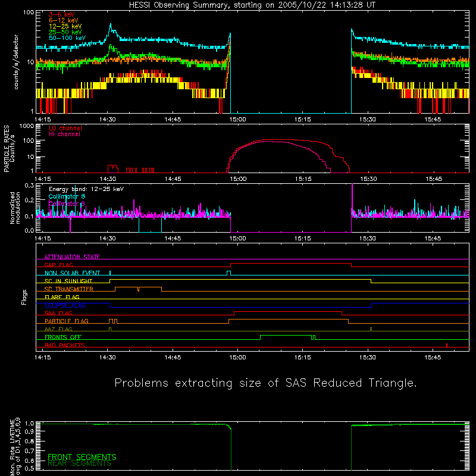This screenshot has width=476, height=476.
Task: Select the "FRONTS OFF" flag label
Action: pyautogui.click(x=63, y=337)
